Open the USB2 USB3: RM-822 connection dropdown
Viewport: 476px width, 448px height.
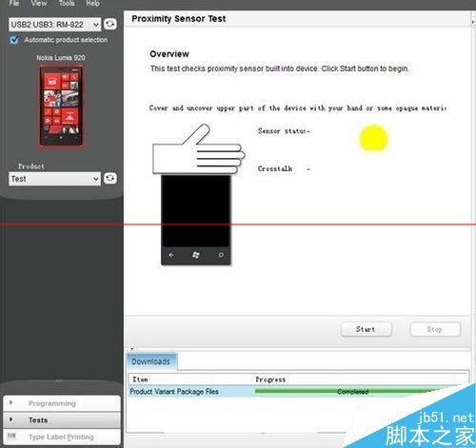(54, 25)
